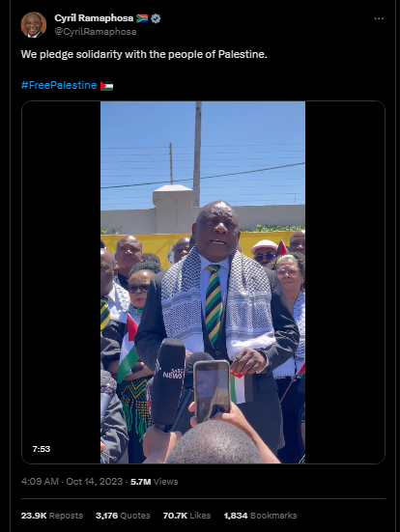This screenshot has width=400, height=532.
Task: Click the 7:53 video duration label
Action: coord(42,449)
